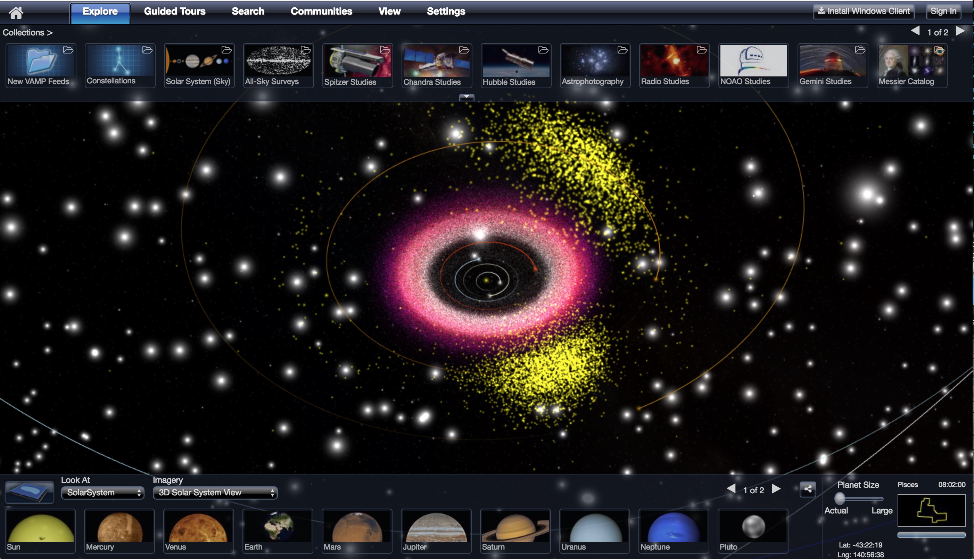The width and height of the screenshot is (974, 560).
Task: Click Install Windows Client button
Action: [864, 11]
